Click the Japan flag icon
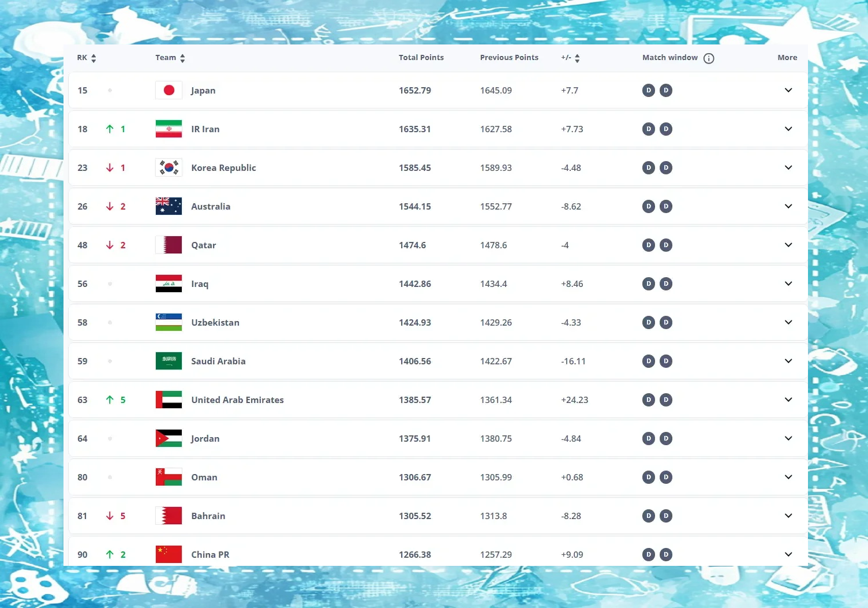The width and height of the screenshot is (868, 608). 169,91
